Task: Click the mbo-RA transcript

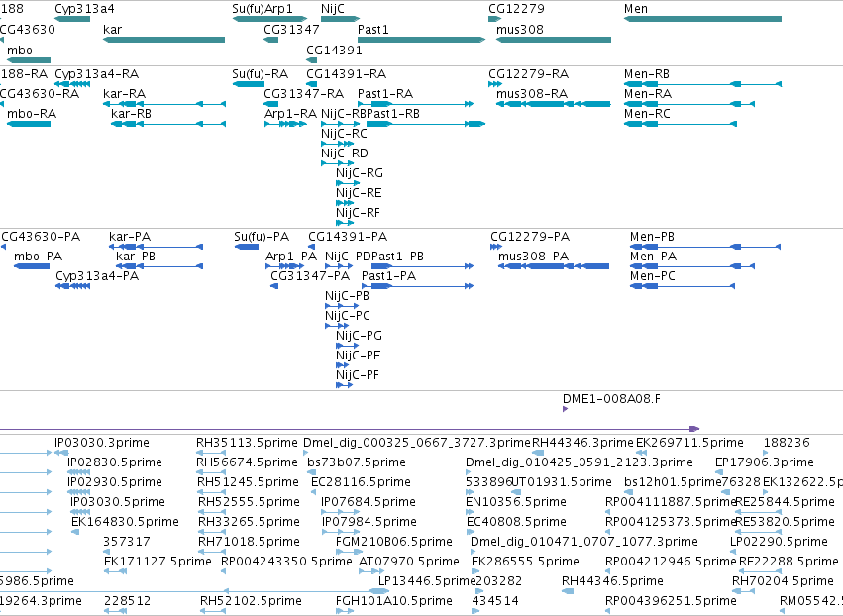Action: (29, 124)
